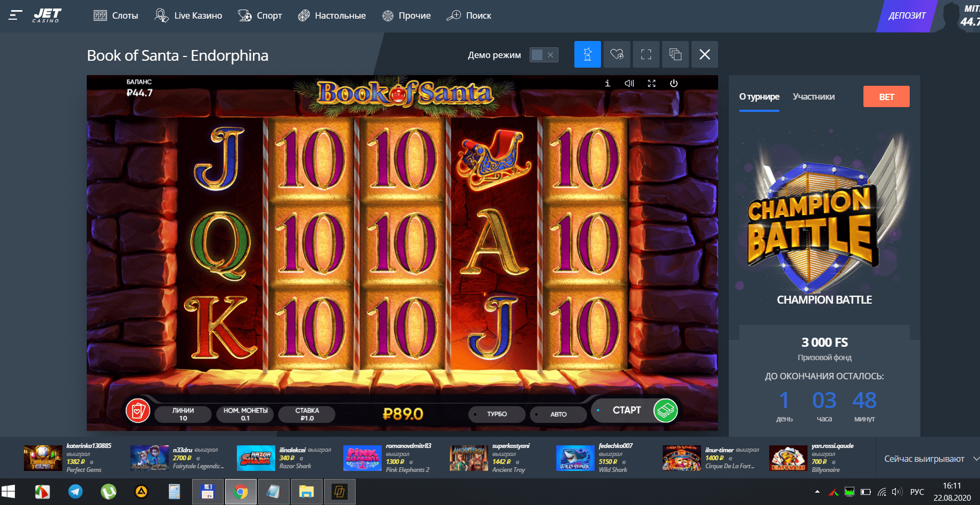Open the system volume control
980x505 pixels.
tap(897, 492)
